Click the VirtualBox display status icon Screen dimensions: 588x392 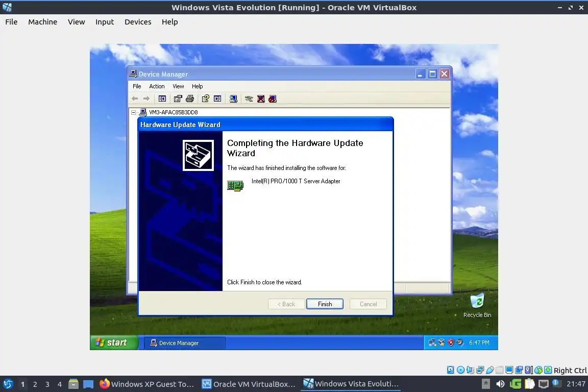click(509, 370)
